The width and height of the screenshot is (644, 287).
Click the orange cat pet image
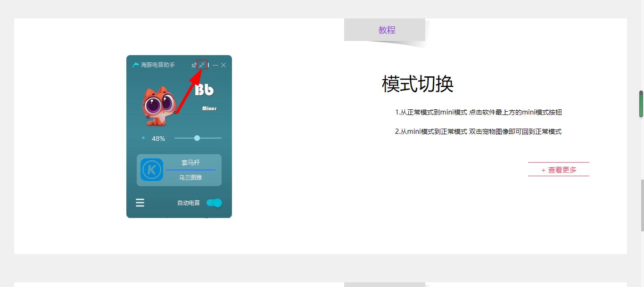pyautogui.click(x=159, y=107)
